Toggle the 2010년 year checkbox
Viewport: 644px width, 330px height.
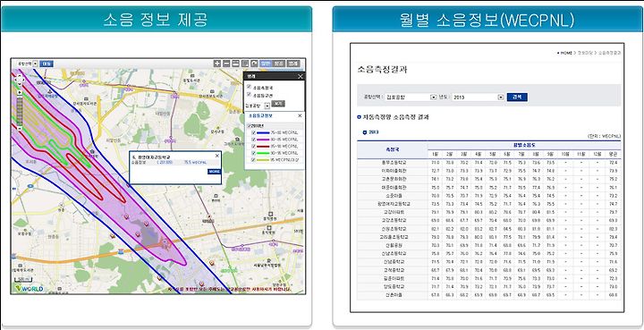[249, 125]
